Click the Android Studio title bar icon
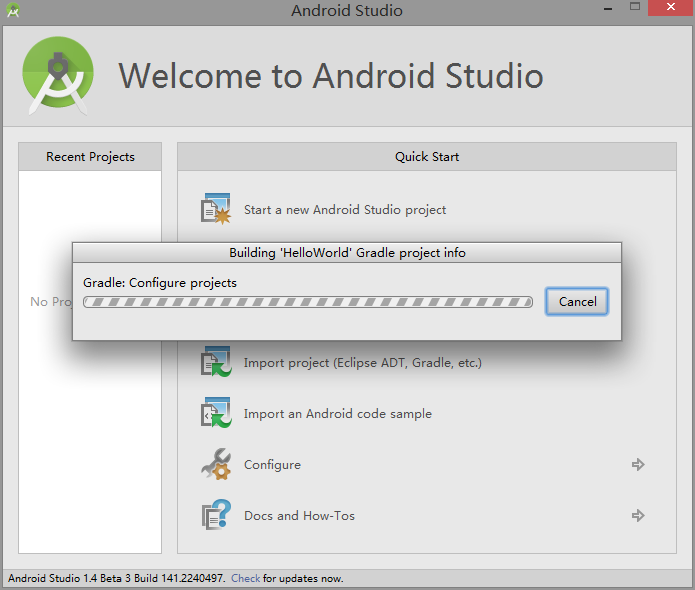The width and height of the screenshot is (695, 590). click(13, 10)
